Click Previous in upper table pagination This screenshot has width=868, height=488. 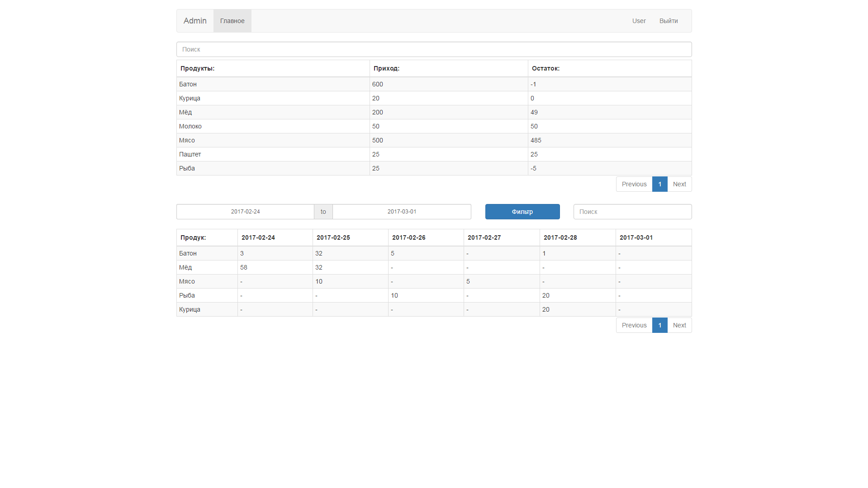[x=634, y=184]
